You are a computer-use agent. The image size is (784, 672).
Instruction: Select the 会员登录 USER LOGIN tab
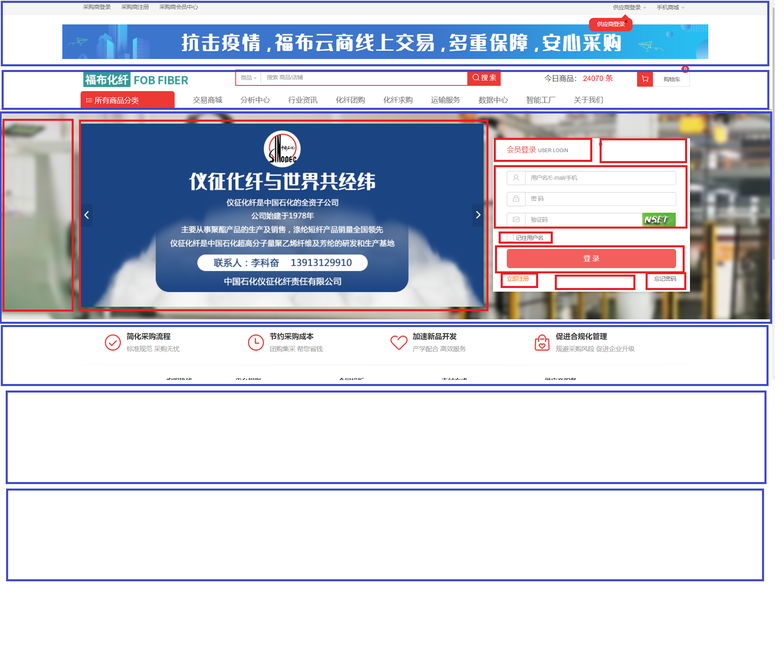click(537, 150)
